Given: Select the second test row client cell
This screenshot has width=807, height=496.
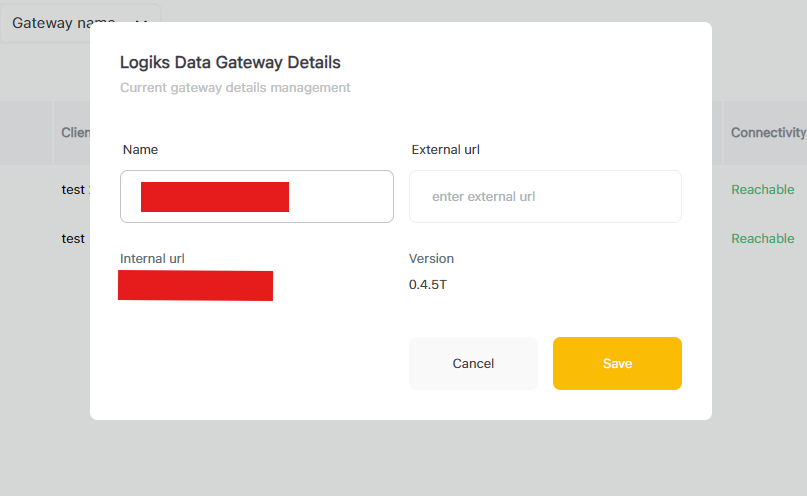Looking at the screenshot, I should click(x=73, y=238).
